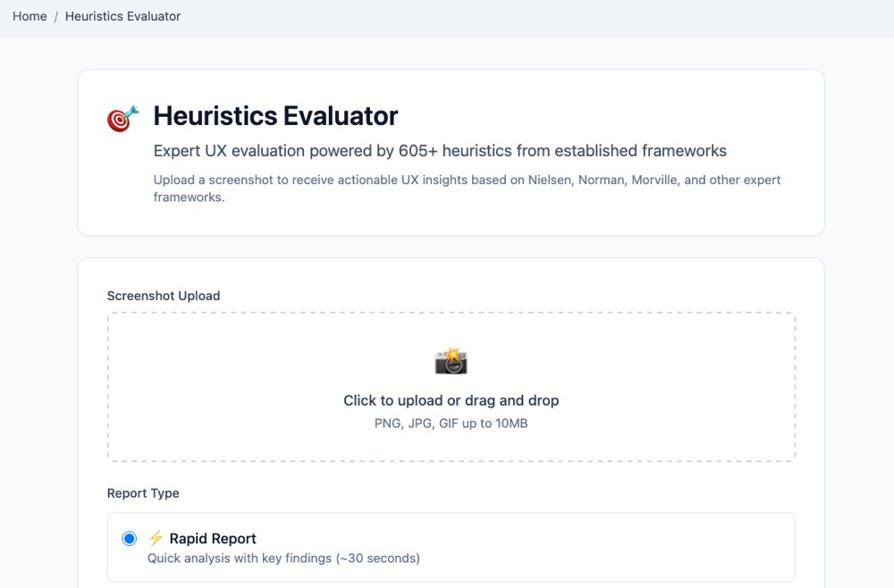This screenshot has height=588, width=894.
Task: Click the 'Click to upload or drag and drop' text
Action: [x=451, y=400]
